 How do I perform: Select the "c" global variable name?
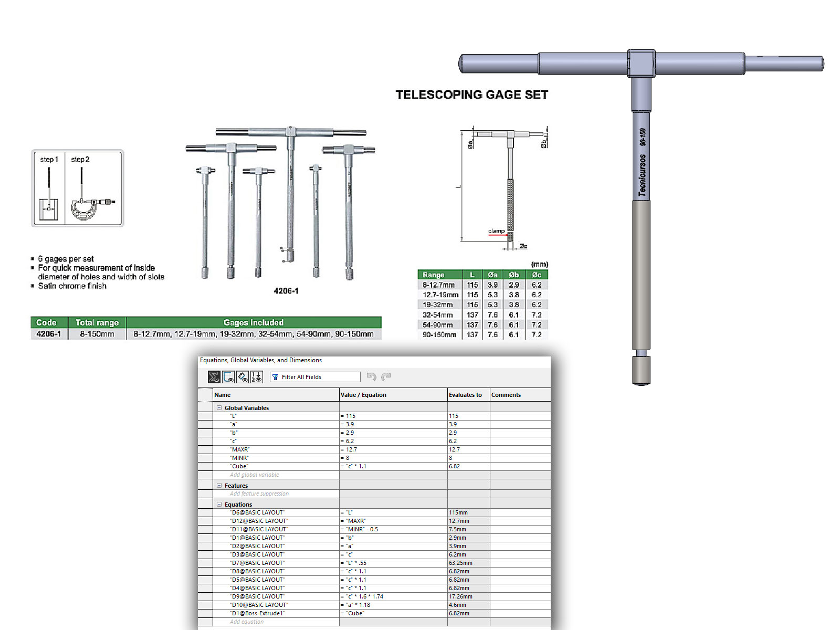click(x=233, y=441)
